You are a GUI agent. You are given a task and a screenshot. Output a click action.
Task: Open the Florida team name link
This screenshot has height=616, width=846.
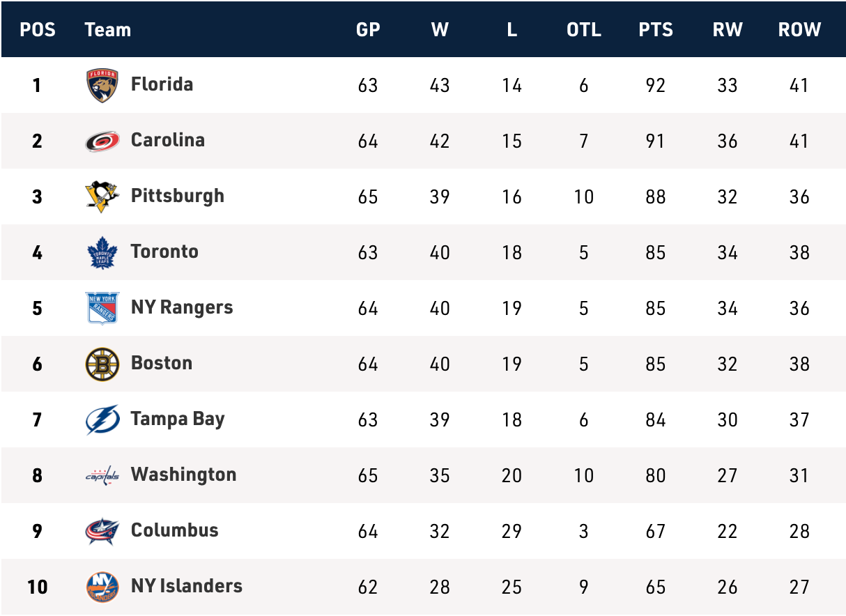162,84
